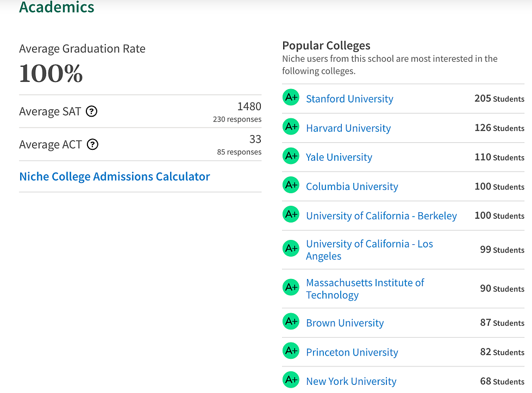Click the Popular Colleges heading
Image resolution: width=532 pixels, height=393 pixels.
(326, 46)
